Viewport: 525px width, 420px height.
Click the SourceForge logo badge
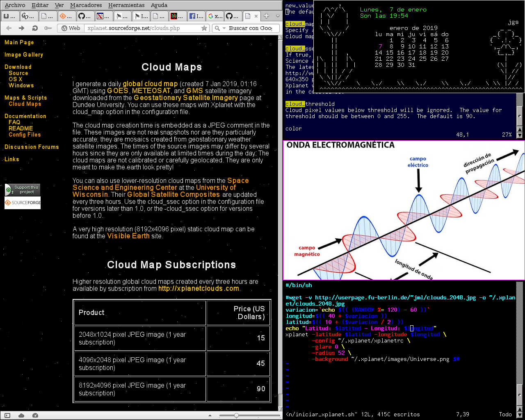(x=23, y=203)
